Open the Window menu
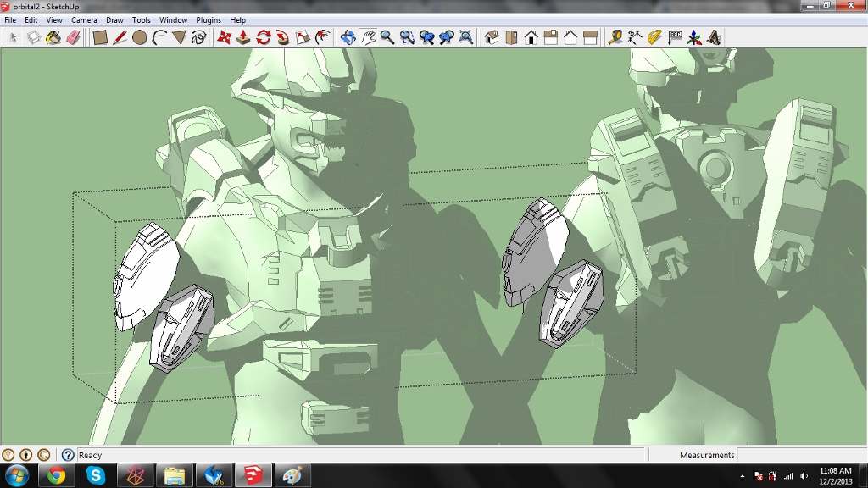 [173, 20]
